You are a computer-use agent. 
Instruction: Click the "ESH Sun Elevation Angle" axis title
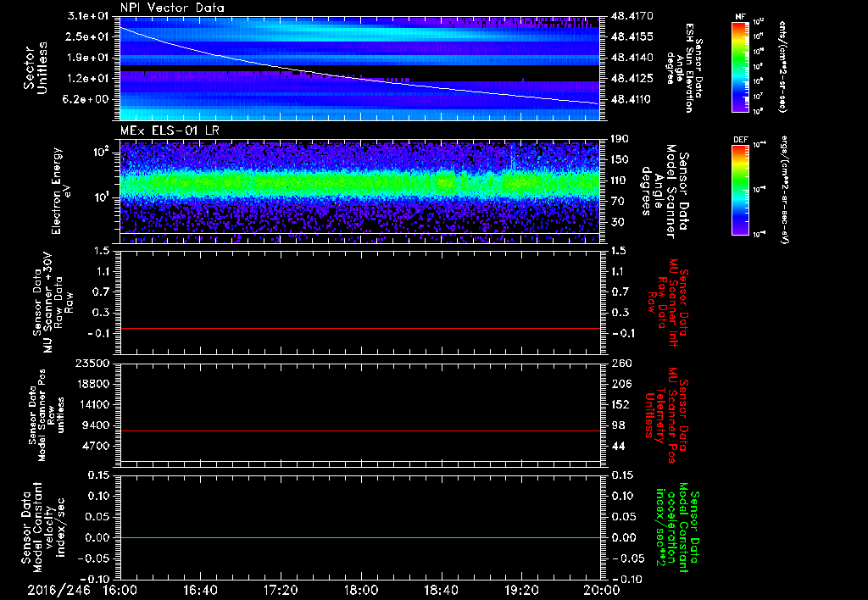tap(684, 68)
